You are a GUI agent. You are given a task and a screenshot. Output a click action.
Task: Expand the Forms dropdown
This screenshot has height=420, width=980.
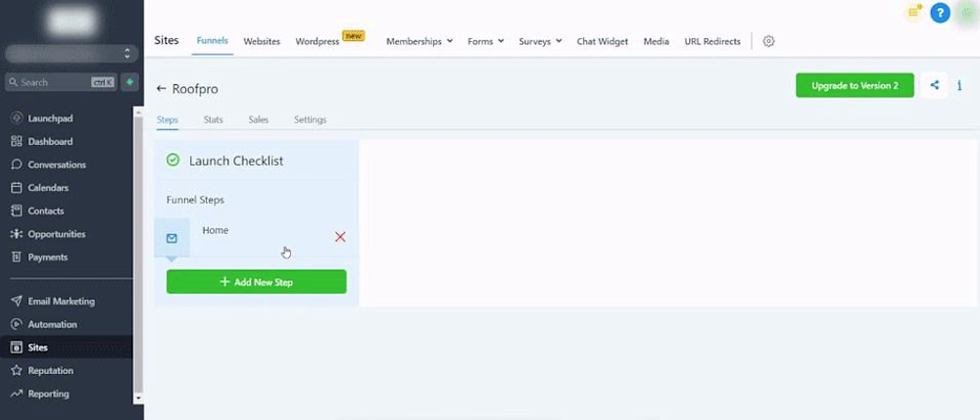click(x=486, y=41)
